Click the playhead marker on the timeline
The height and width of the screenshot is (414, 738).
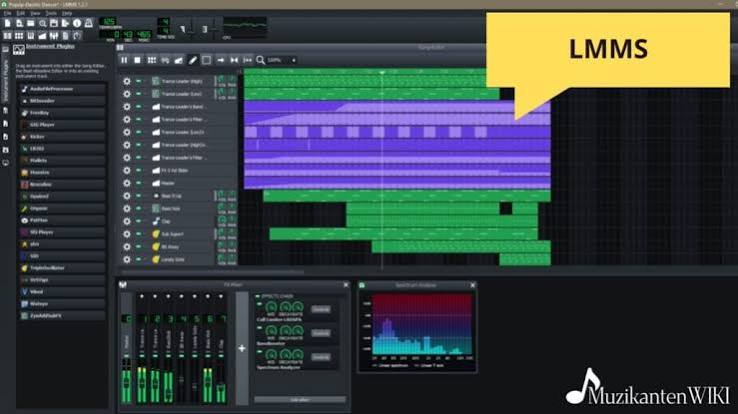(382, 72)
